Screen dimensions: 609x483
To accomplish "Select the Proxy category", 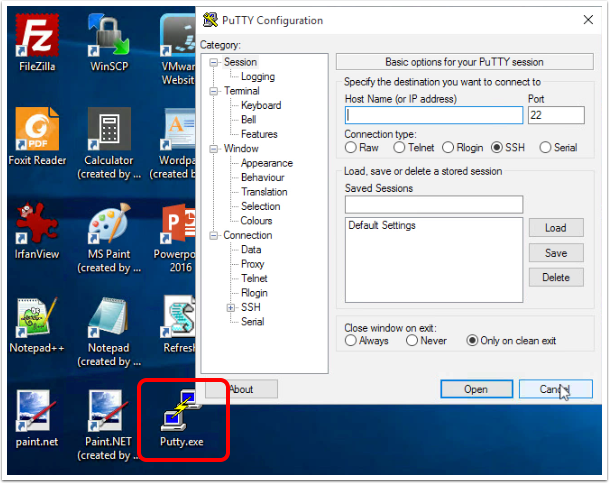I will point(252,264).
